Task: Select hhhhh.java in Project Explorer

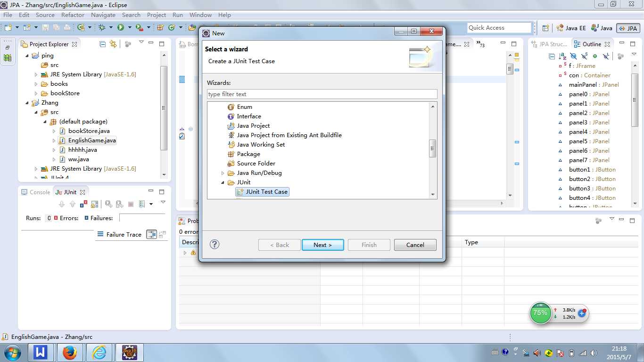Action: click(x=78, y=150)
